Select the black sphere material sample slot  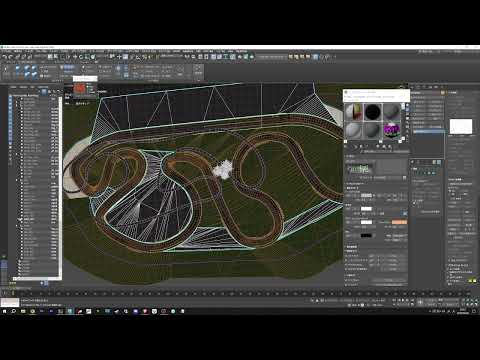tap(373, 112)
